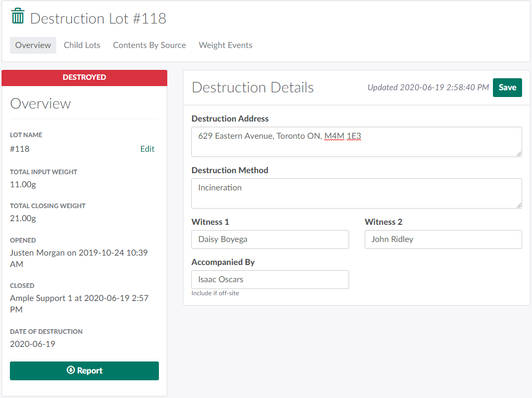
Task: Click the Witness 2 input containing John Ridley
Action: coord(443,239)
